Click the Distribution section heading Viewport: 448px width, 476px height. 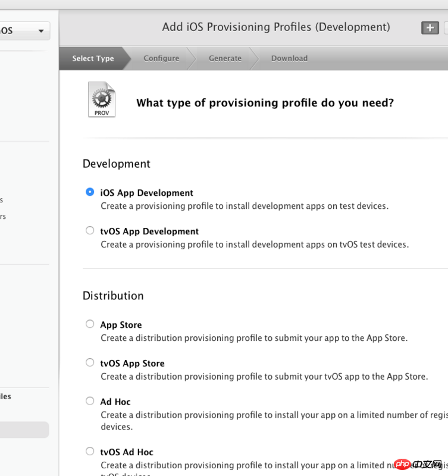[113, 296]
